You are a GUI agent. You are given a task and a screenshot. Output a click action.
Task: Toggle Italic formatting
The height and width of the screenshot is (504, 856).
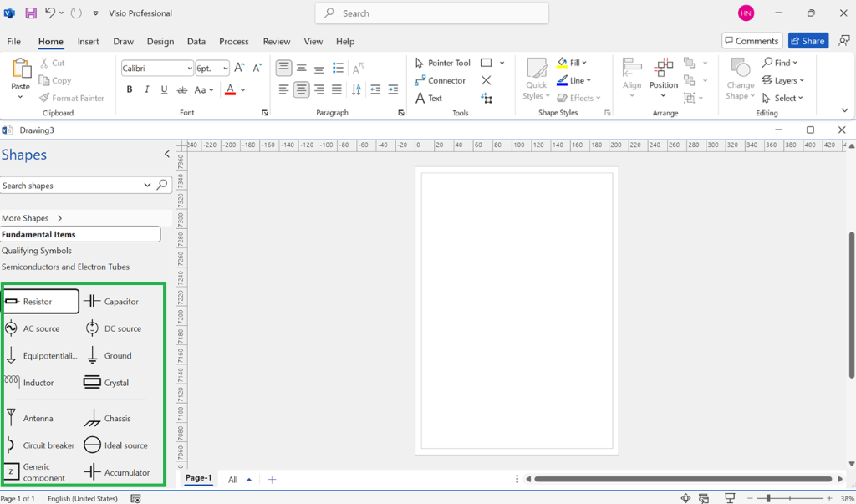click(146, 89)
